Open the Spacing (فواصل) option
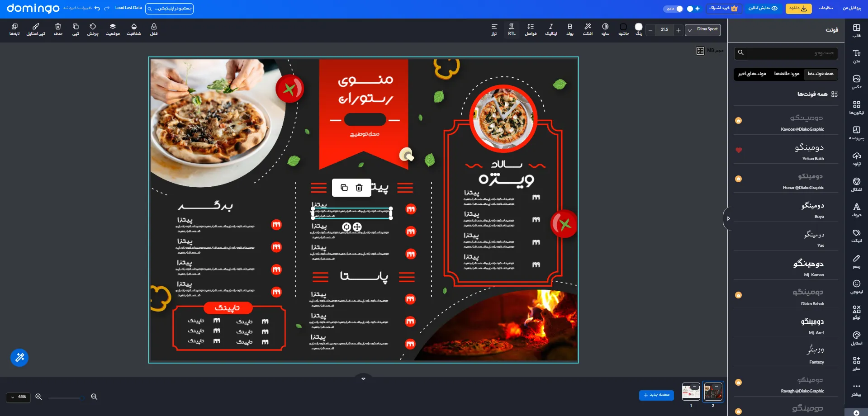The height and width of the screenshot is (416, 868). 531,29
